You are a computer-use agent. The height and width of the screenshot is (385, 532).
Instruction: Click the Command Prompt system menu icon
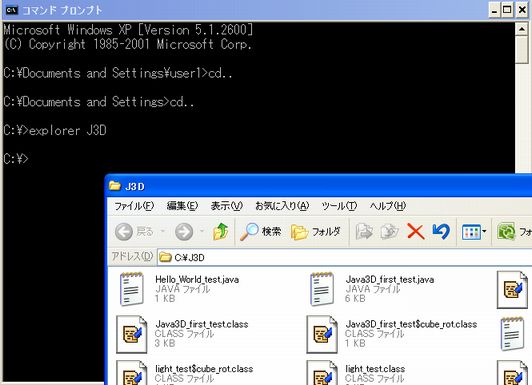(x=12, y=10)
